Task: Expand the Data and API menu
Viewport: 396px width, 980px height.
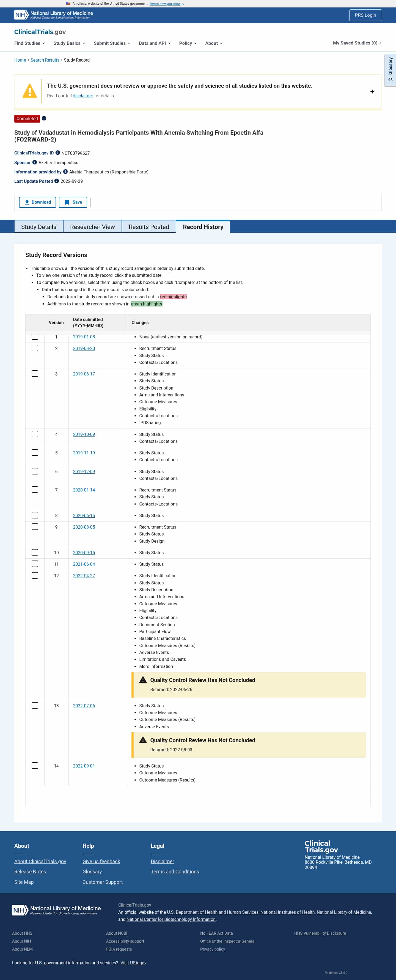Action: [155, 43]
